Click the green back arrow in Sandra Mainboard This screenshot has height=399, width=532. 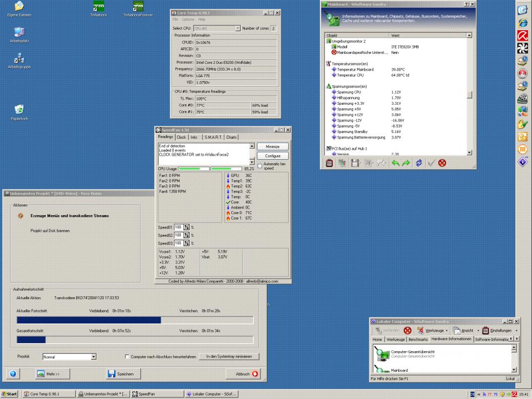click(x=395, y=163)
